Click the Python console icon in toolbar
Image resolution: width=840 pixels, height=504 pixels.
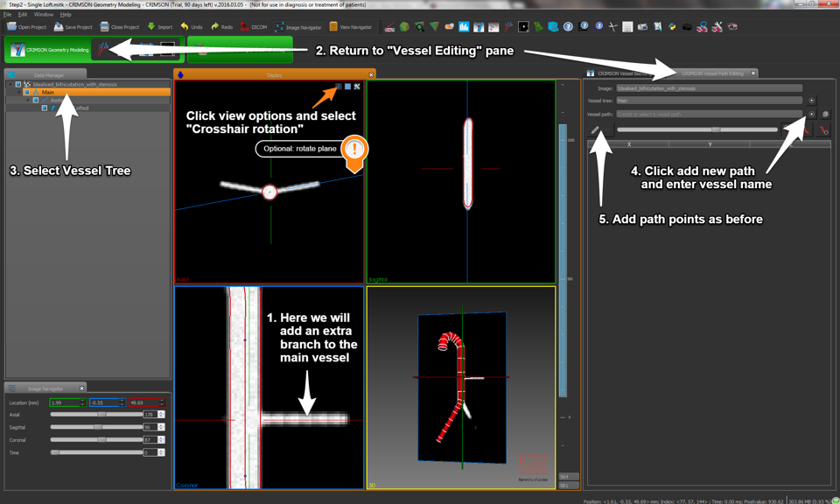click(672, 27)
